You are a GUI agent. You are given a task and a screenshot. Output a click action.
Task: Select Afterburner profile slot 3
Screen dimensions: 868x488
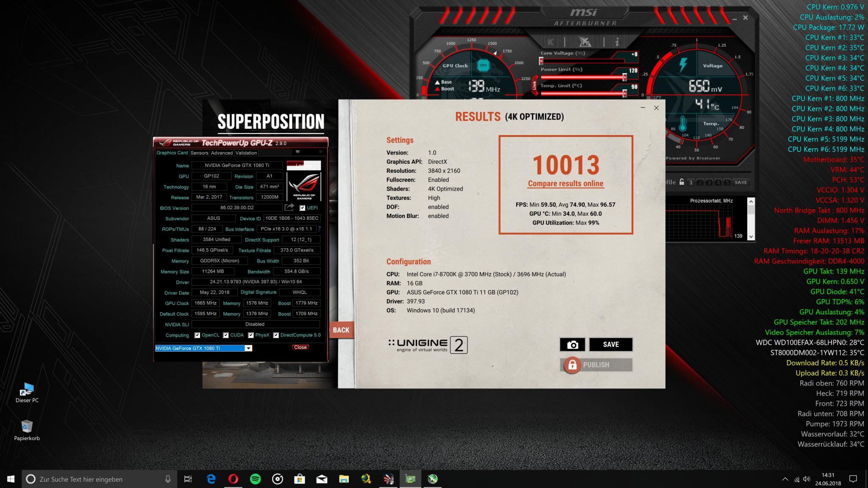[709, 183]
